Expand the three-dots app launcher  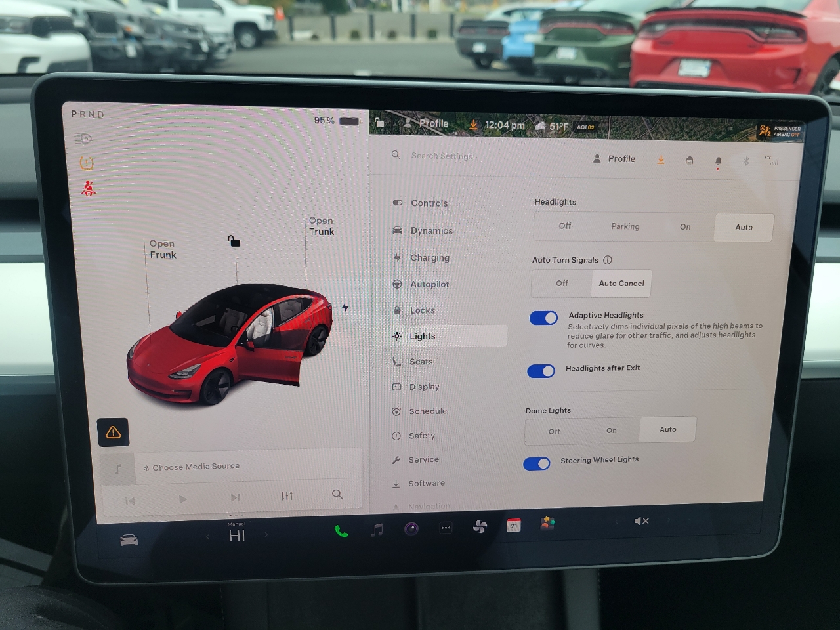[x=446, y=528]
